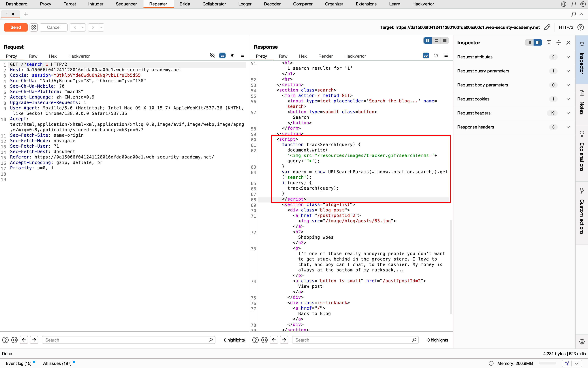
Task: Search within Repeater tabs magnifier icon
Action: (573, 14)
